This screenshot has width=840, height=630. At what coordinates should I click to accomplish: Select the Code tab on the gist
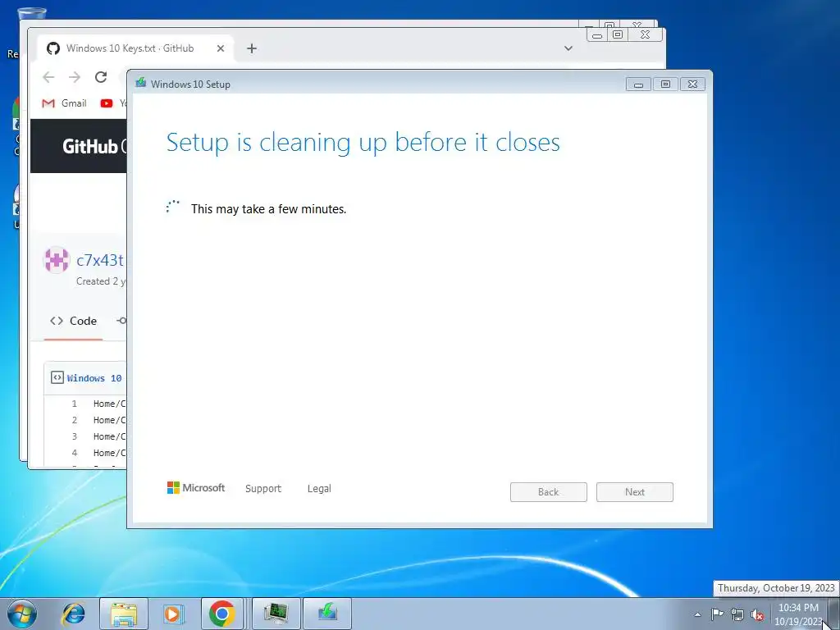[73, 321]
